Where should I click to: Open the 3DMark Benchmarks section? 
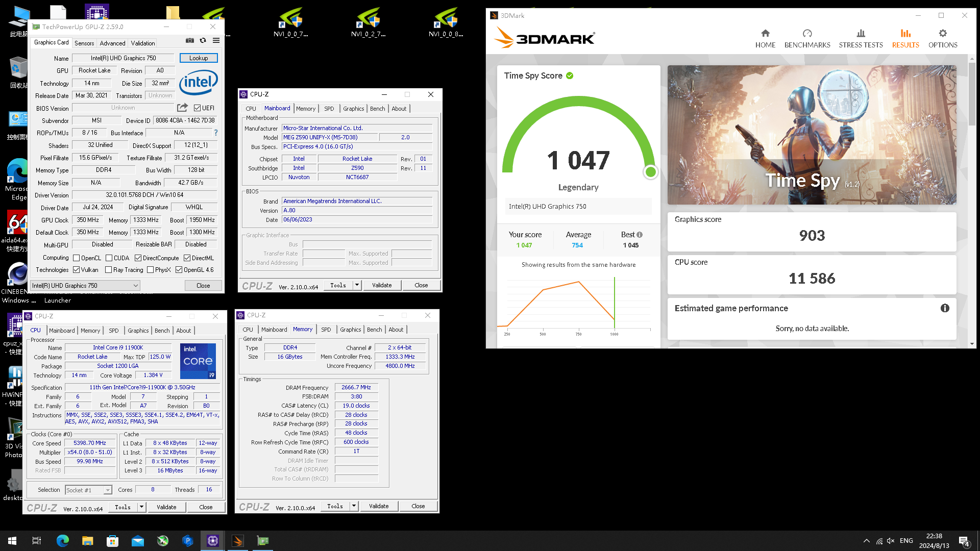pyautogui.click(x=807, y=39)
